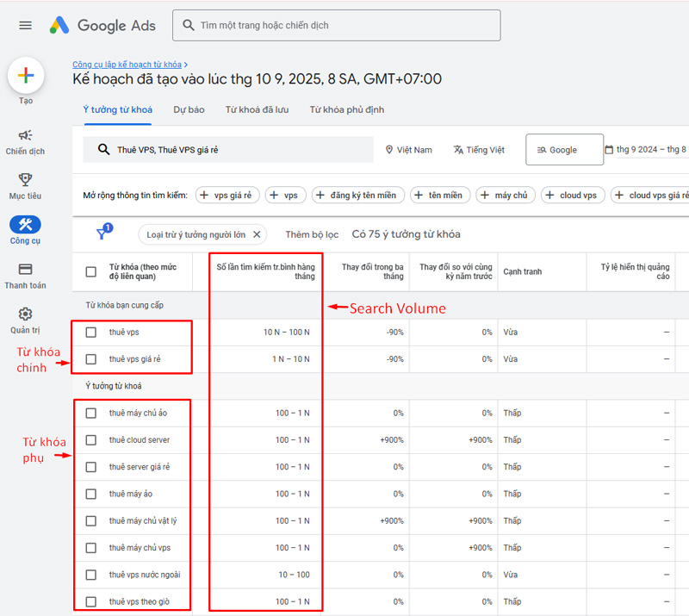Open the navigation hamburger menu
The height and width of the screenshot is (616, 689).
click(x=24, y=25)
